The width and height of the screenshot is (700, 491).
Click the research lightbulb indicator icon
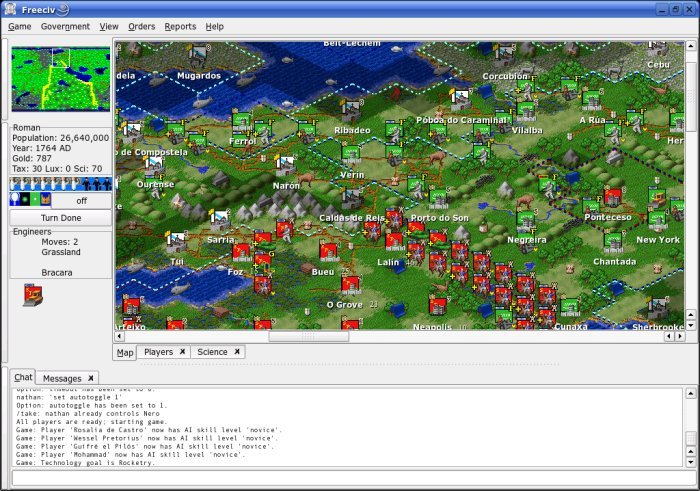tap(14, 199)
